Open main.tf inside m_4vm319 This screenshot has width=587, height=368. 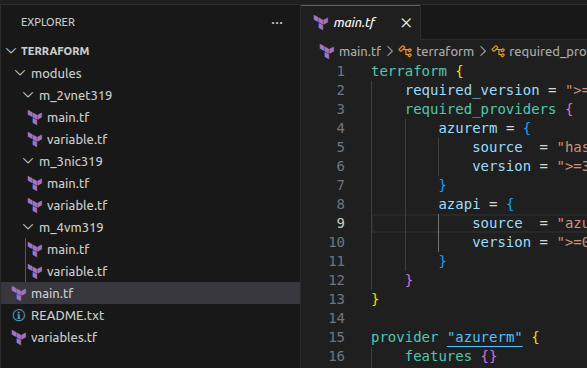tap(68, 249)
